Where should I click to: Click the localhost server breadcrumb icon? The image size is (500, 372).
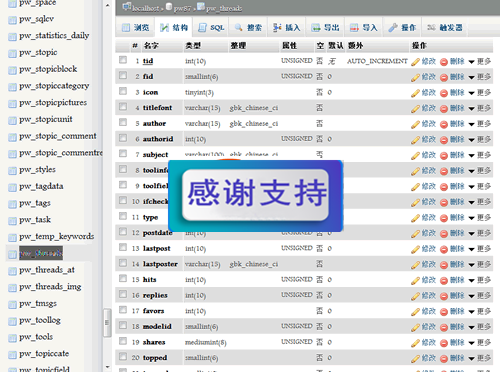[x=127, y=7]
